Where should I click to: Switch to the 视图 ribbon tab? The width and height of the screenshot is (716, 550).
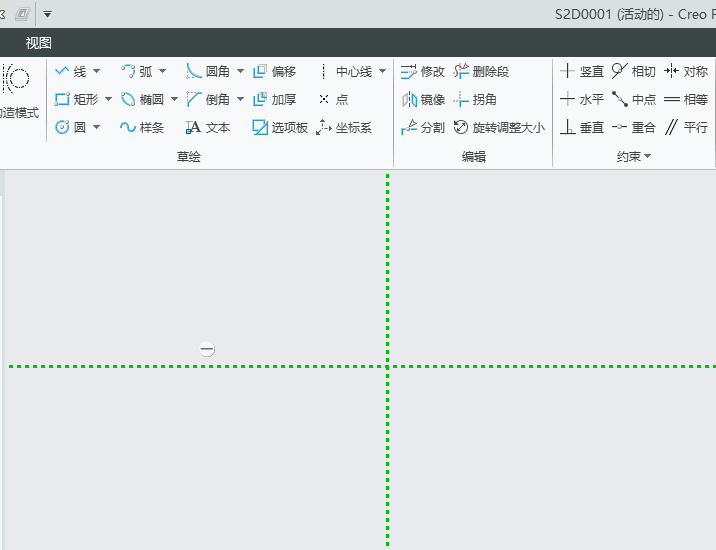(x=38, y=43)
